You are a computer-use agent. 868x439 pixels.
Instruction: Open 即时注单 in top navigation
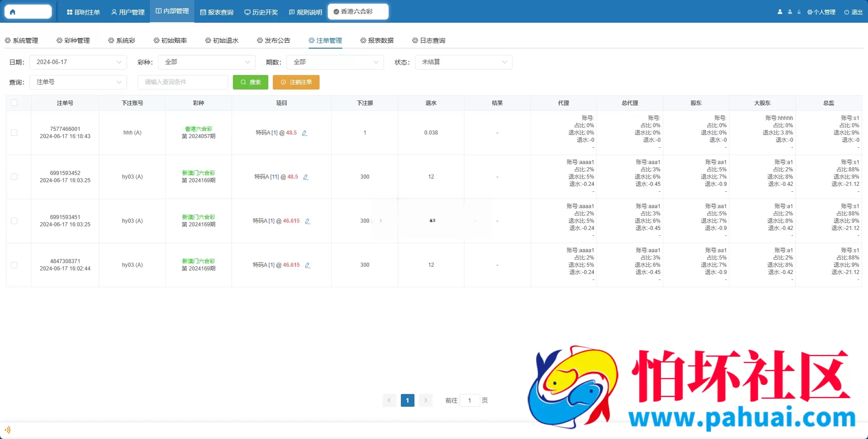point(83,12)
